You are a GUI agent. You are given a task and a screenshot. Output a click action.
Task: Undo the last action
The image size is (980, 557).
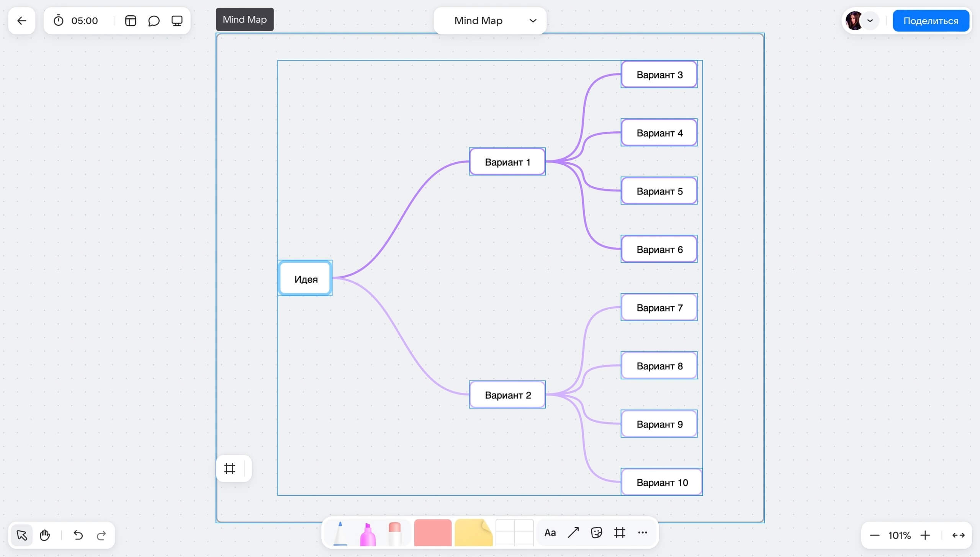pos(78,535)
